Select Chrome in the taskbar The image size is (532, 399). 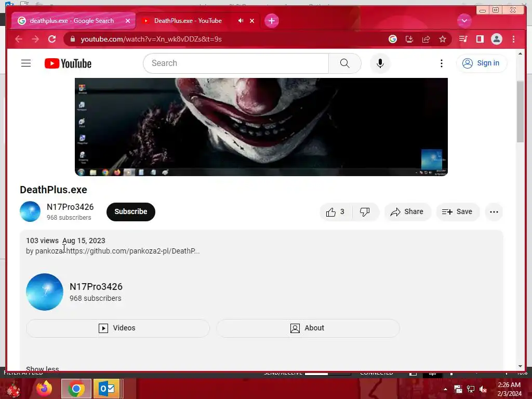[x=76, y=389]
